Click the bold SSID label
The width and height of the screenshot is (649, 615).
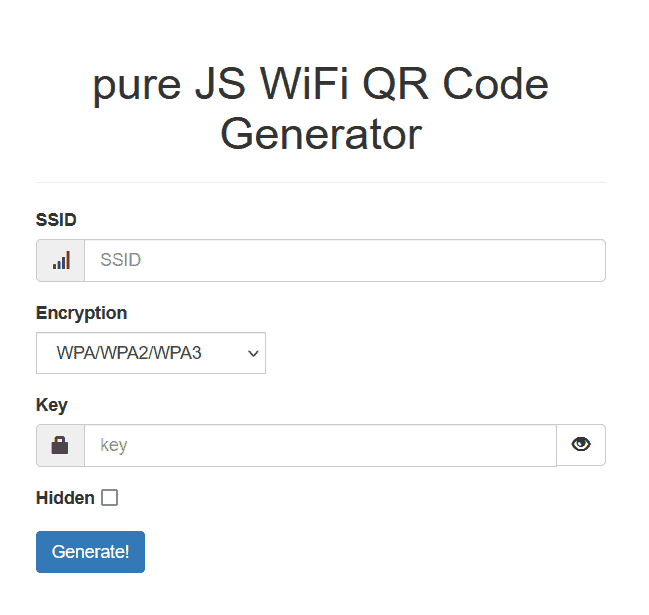56,220
